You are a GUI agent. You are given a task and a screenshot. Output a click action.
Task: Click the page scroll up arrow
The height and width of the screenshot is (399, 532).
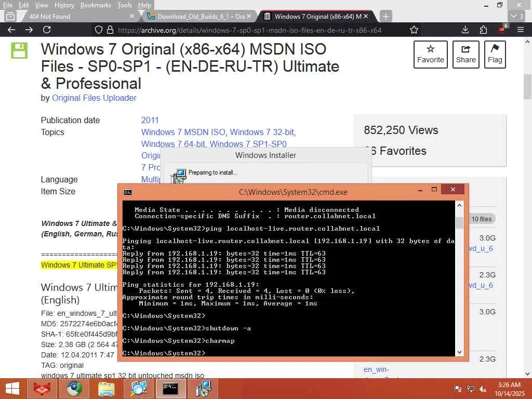point(527,42)
